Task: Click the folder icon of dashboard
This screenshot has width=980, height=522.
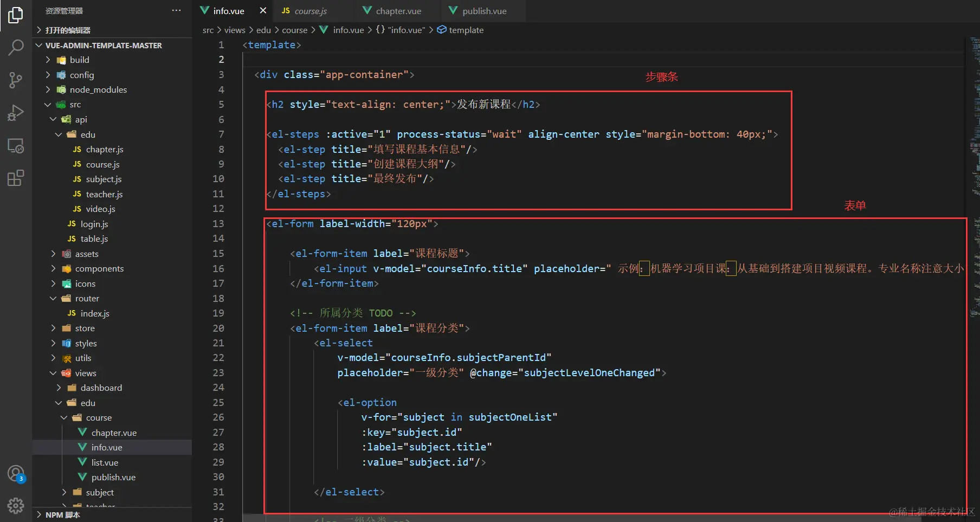Action: coord(72,388)
